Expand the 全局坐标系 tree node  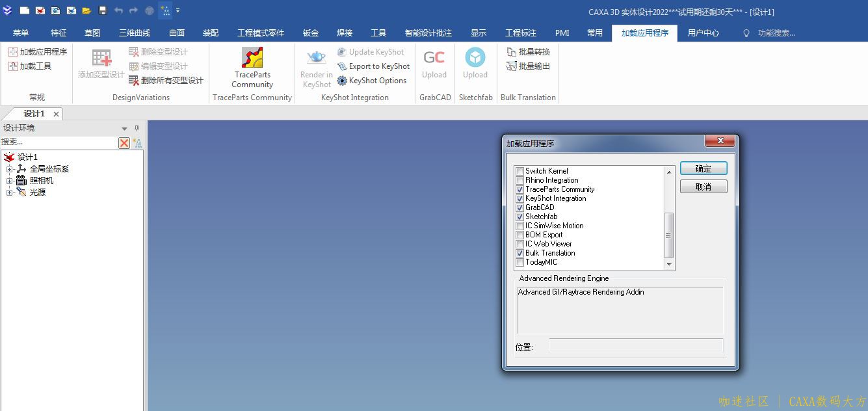[x=9, y=169]
